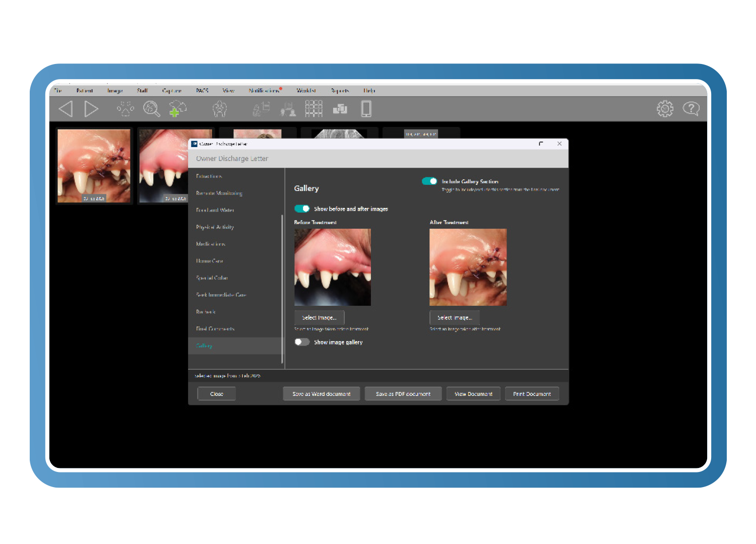
Task: Open the paw print patient icon
Action: point(125,109)
